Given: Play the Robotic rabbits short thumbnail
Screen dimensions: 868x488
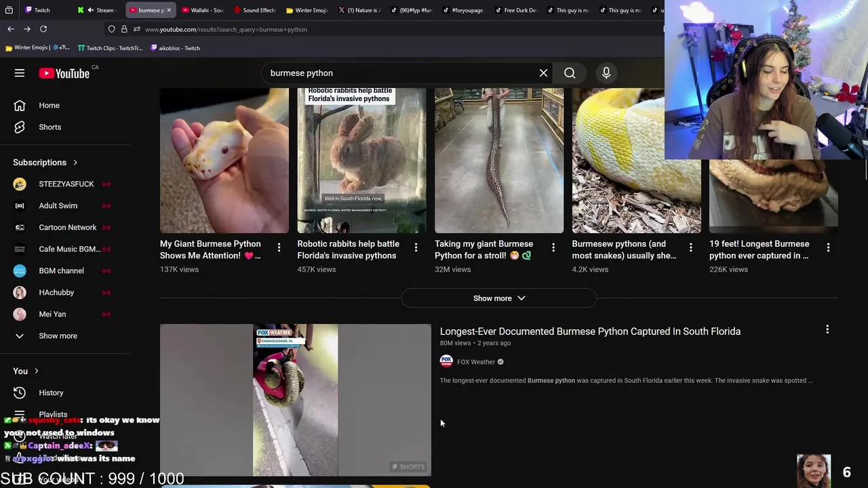Looking at the screenshot, I should pos(361,161).
